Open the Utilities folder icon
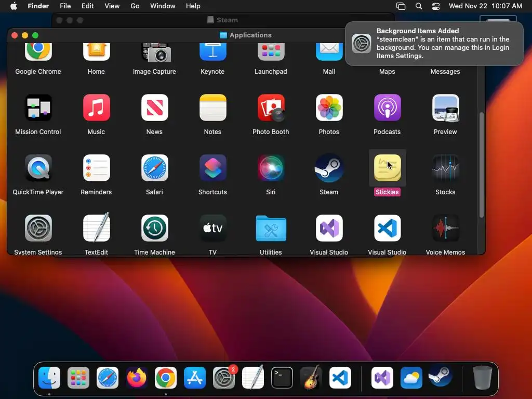 [x=271, y=229]
